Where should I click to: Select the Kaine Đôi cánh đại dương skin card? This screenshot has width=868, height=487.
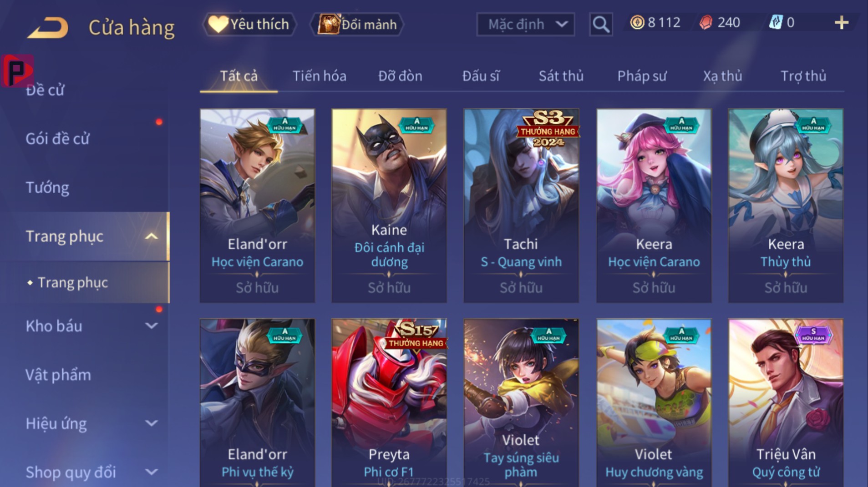pos(389,206)
